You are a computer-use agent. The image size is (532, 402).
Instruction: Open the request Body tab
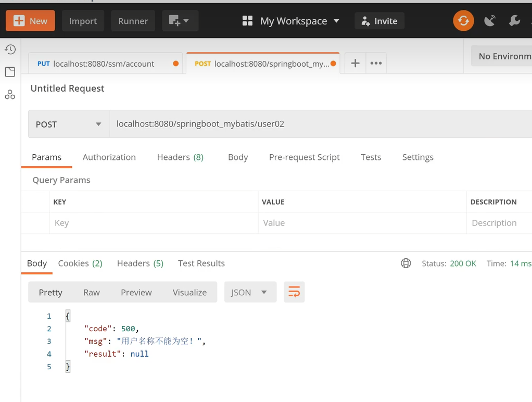(x=238, y=157)
